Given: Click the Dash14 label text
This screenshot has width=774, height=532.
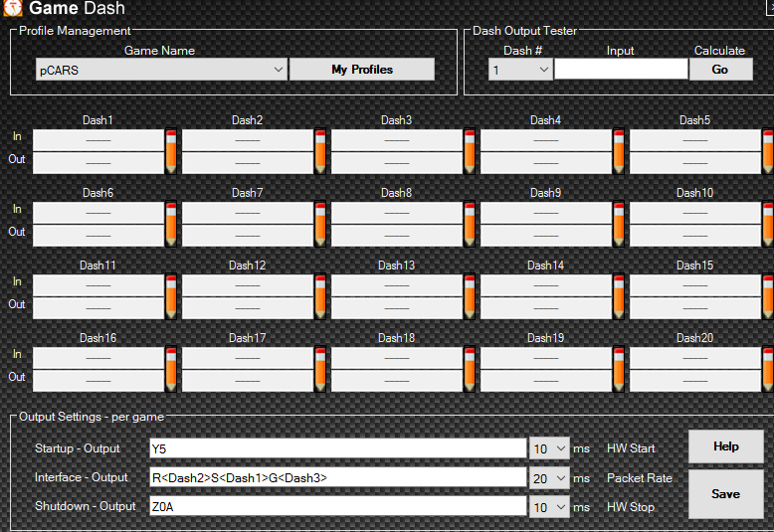Looking at the screenshot, I should [x=545, y=266].
